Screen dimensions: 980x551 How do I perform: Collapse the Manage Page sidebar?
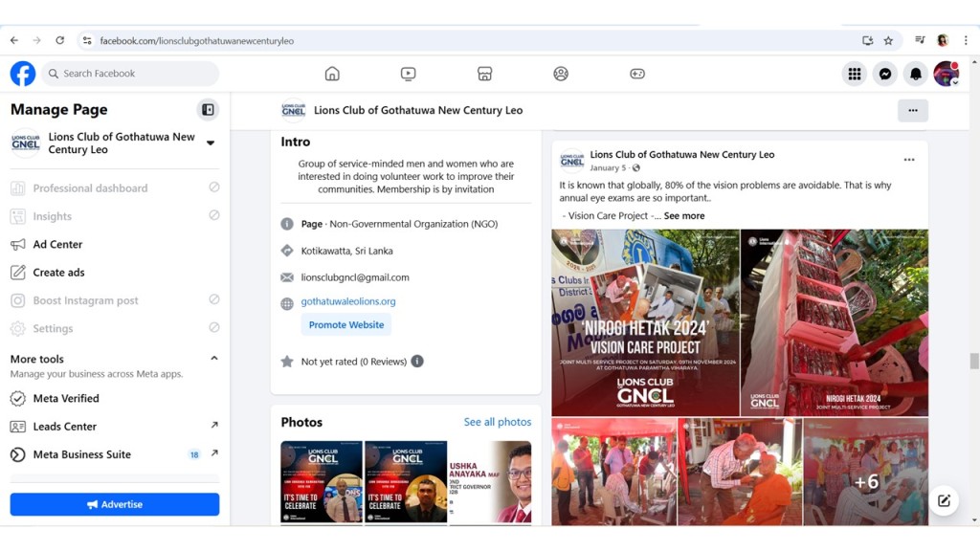click(208, 110)
